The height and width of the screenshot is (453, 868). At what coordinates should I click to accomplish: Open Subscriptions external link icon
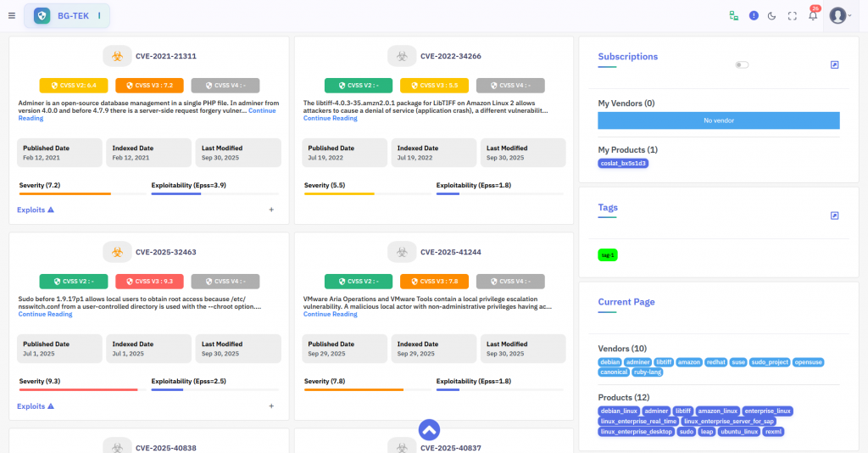834,64
